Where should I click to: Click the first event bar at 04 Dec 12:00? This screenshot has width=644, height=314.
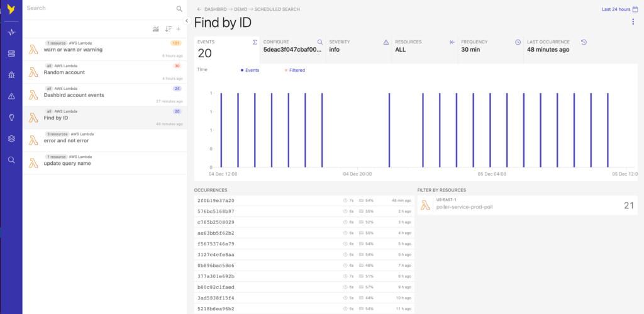pyautogui.click(x=221, y=130)
